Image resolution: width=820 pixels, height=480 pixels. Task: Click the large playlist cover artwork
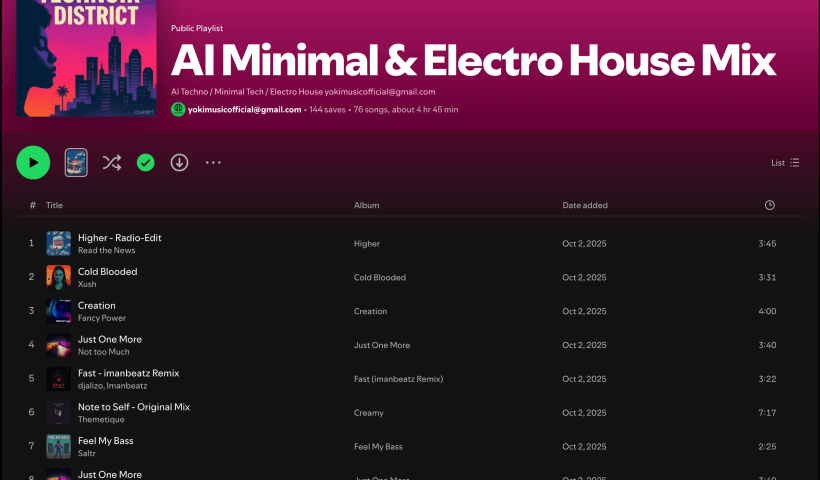pos(86,60)
